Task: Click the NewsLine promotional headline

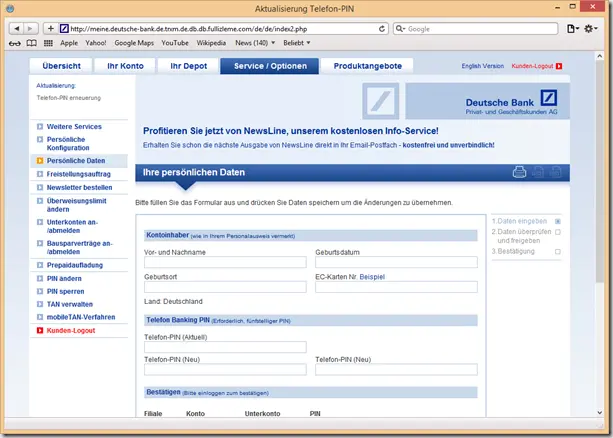Action: 290,131
